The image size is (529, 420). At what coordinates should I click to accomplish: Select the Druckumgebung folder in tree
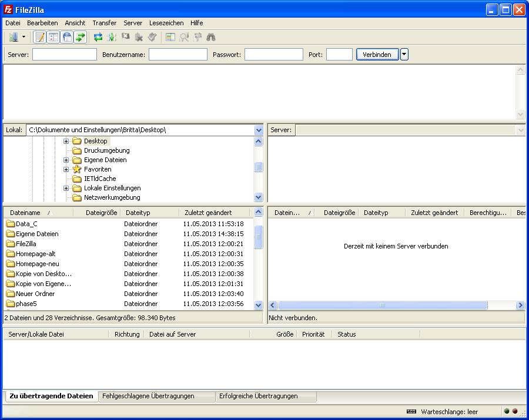pyautogui.click(x=106, y=151)
